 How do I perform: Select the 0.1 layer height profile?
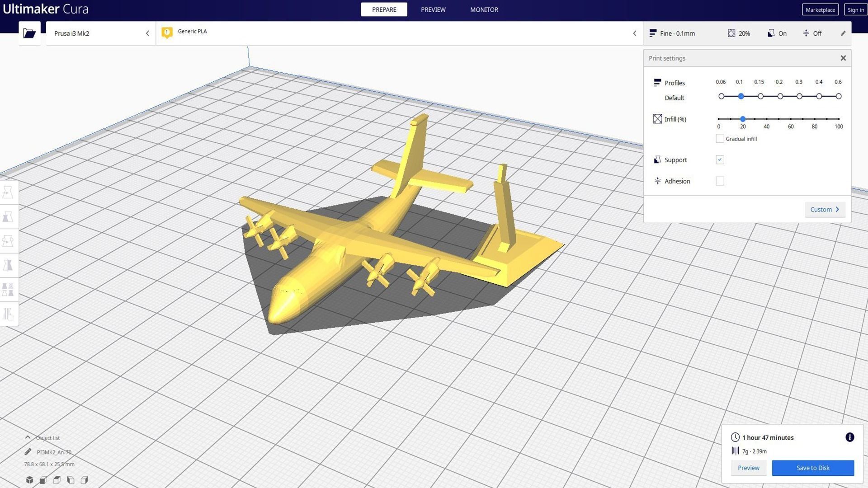pyautogui.click(x=741, y=96)
